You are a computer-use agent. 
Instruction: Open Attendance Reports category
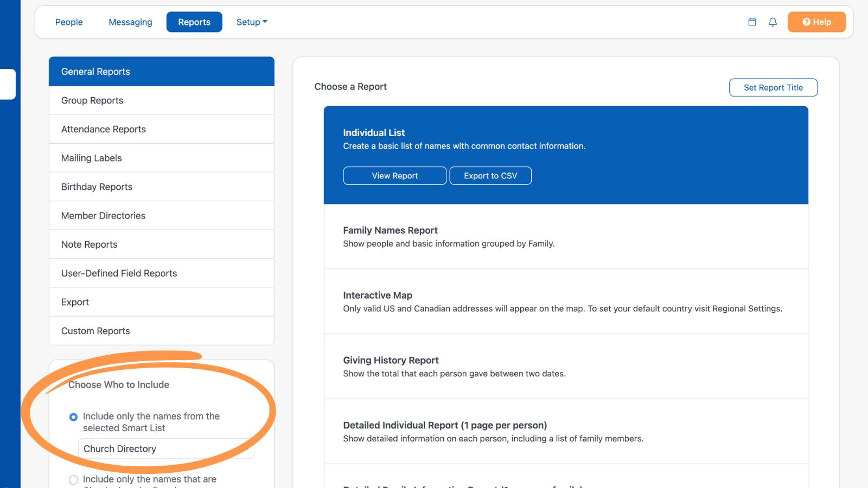point(162,129)
